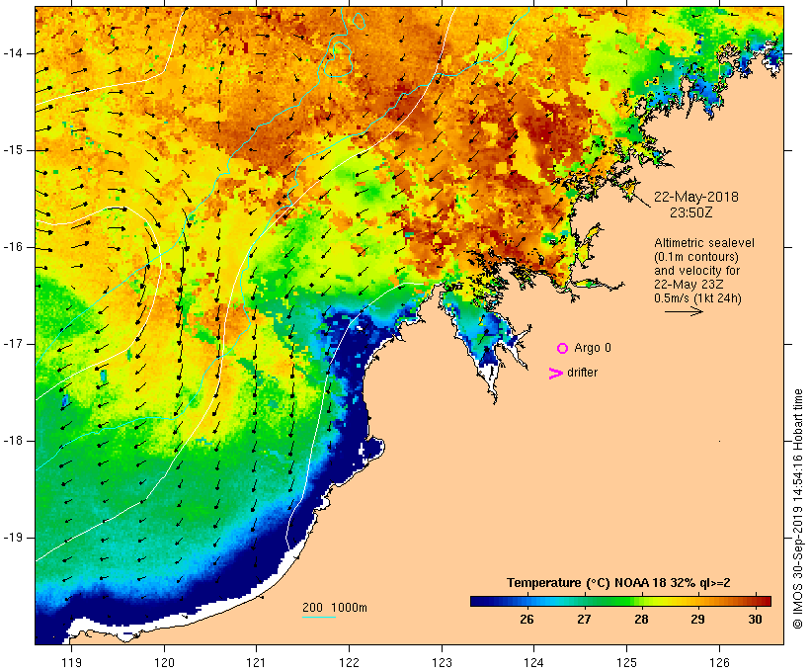Click the 'and velocity for' text
Image resolution: width=810 pixels, height=672 pixels.
click(x=696, y=271)
